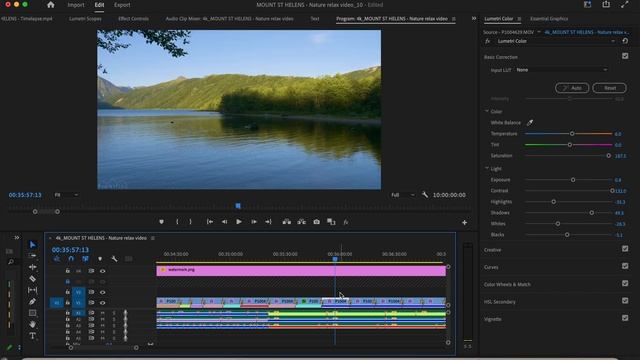Select the Type tool
Viewport: 640px width, 360px height.
[x=32, y=336]
